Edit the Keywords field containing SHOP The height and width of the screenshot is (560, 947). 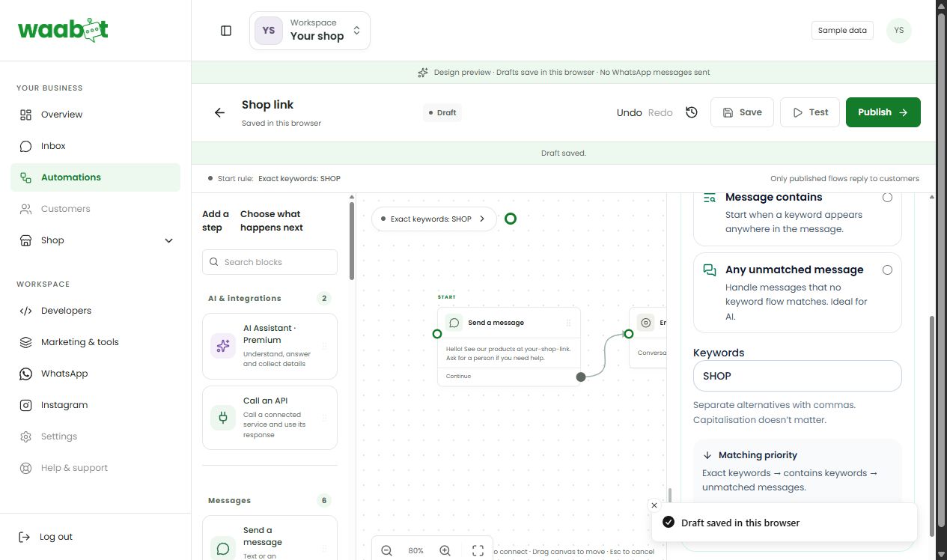point(797,376)
